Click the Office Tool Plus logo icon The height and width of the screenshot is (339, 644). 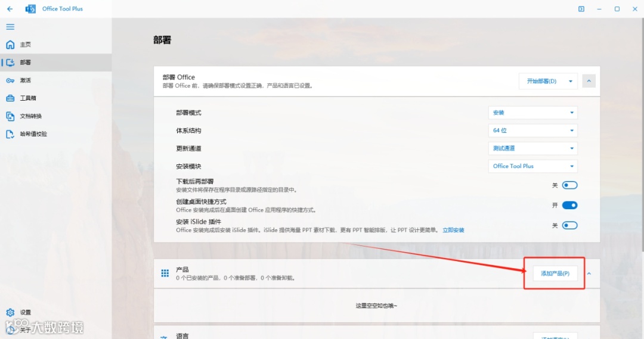30,8
